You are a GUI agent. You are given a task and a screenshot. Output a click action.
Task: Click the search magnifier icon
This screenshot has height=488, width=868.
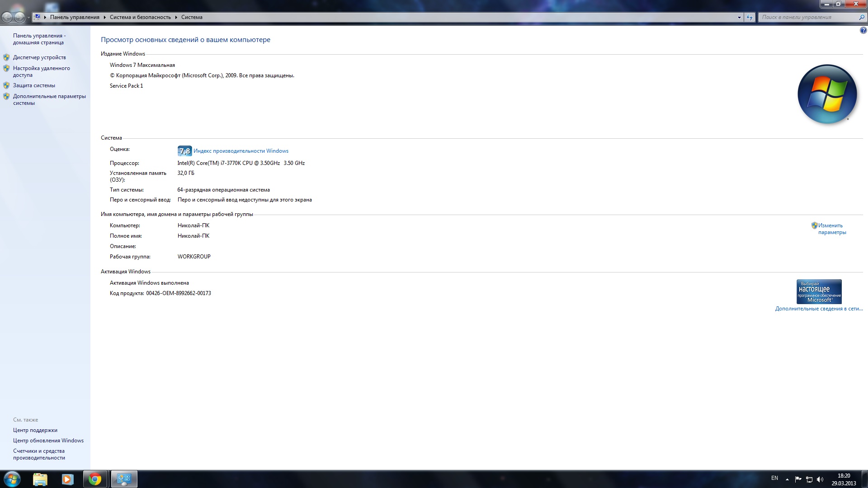click(x=862, y=17)
